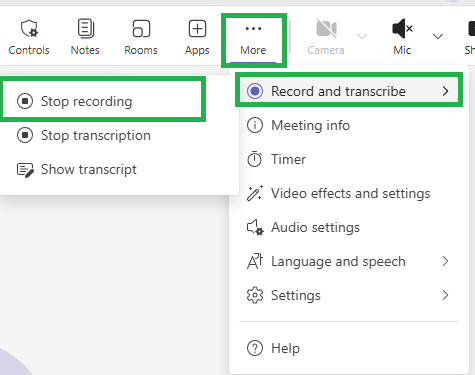Expand the Language and speech arrow
This screenshot has width=475, height=375.
446,261
